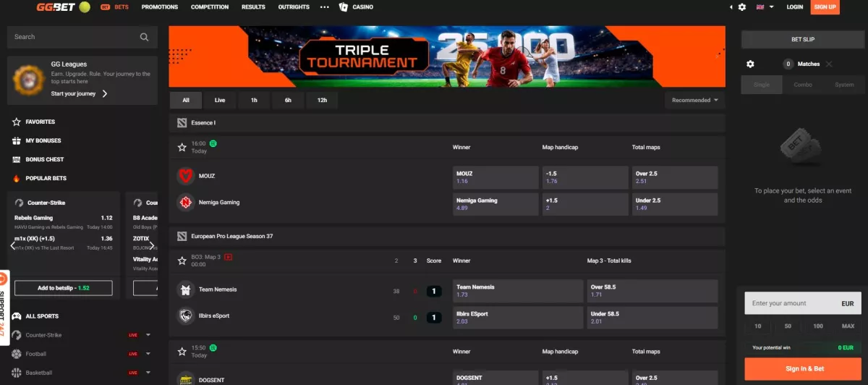Screen dimensions: 868x385
Task: Select the Counter-Strike sport icon
Action: 17,335
